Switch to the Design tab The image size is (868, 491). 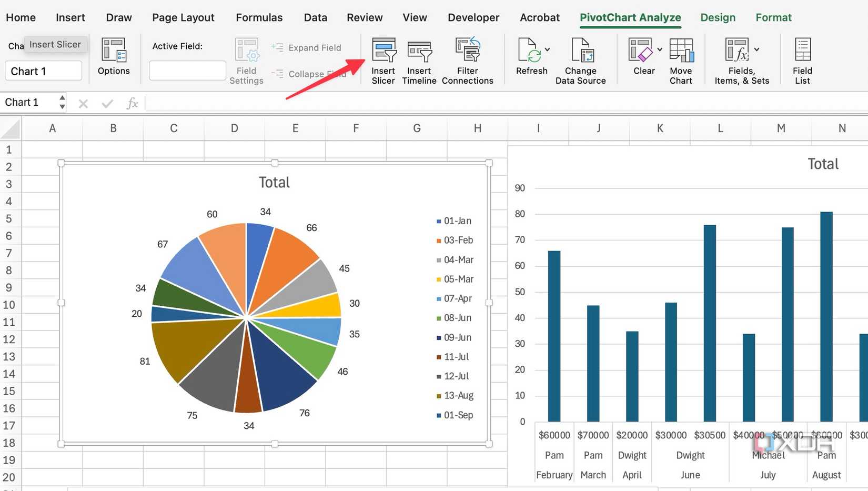click(x=718, y=17)
